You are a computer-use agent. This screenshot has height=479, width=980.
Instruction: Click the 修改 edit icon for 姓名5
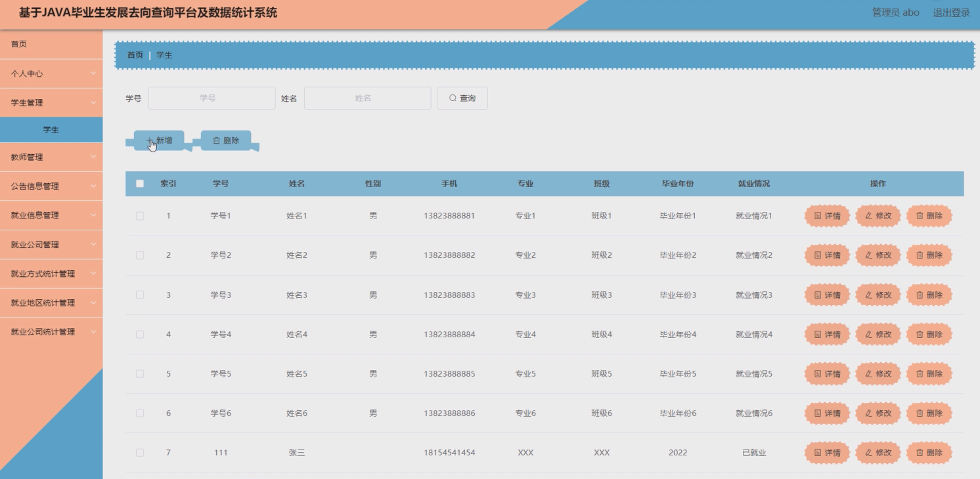point(869,373)
